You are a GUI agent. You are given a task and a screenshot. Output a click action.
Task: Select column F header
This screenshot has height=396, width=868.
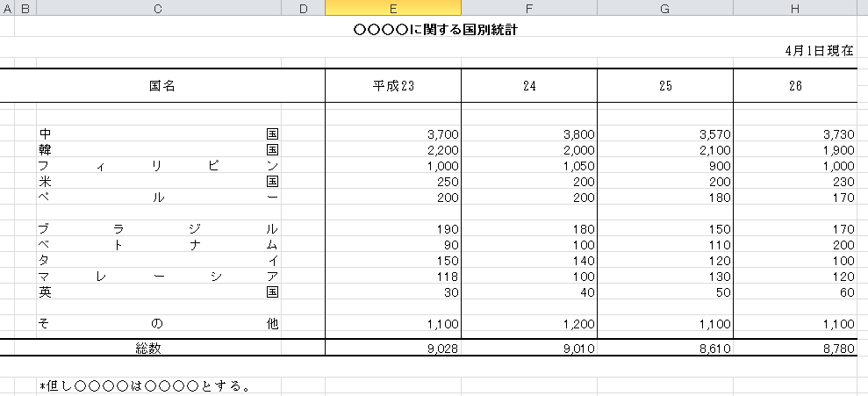(x=528, y=8)
